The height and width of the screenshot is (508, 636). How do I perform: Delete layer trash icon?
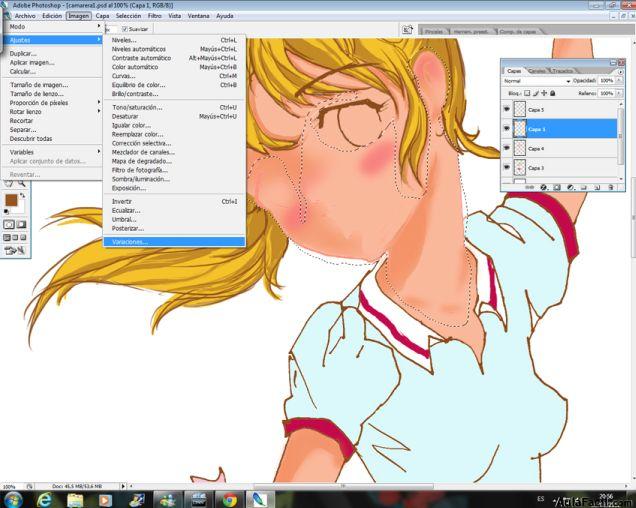(610, 187)
